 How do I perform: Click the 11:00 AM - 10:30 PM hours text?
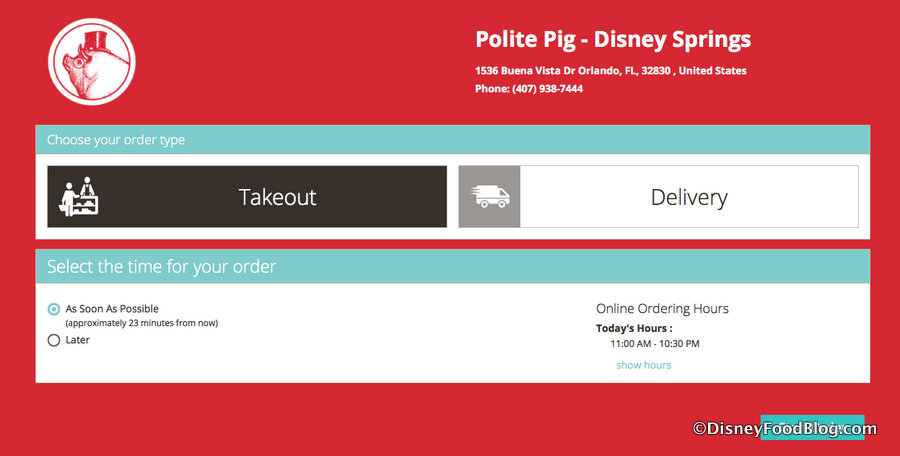tap(655, 344)
